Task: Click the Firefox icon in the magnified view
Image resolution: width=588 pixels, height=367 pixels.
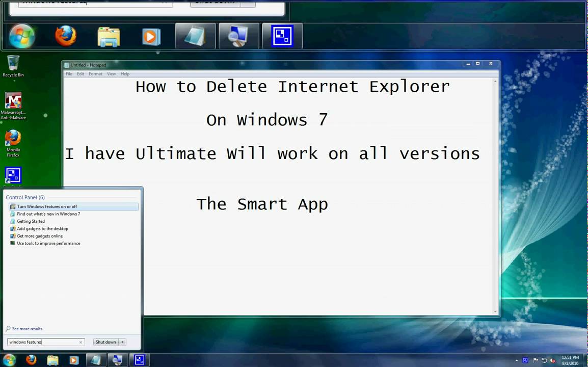Action: (66, 36)
